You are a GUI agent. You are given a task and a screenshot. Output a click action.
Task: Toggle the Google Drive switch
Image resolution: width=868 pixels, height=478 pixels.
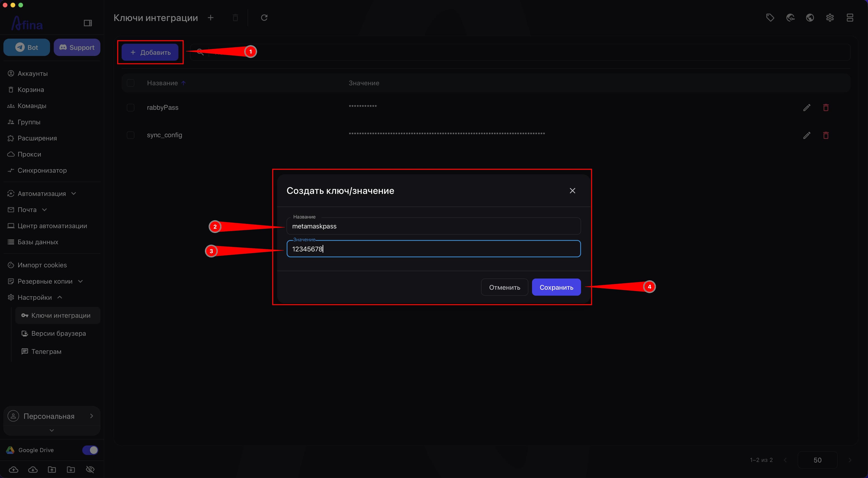[90, 450]
